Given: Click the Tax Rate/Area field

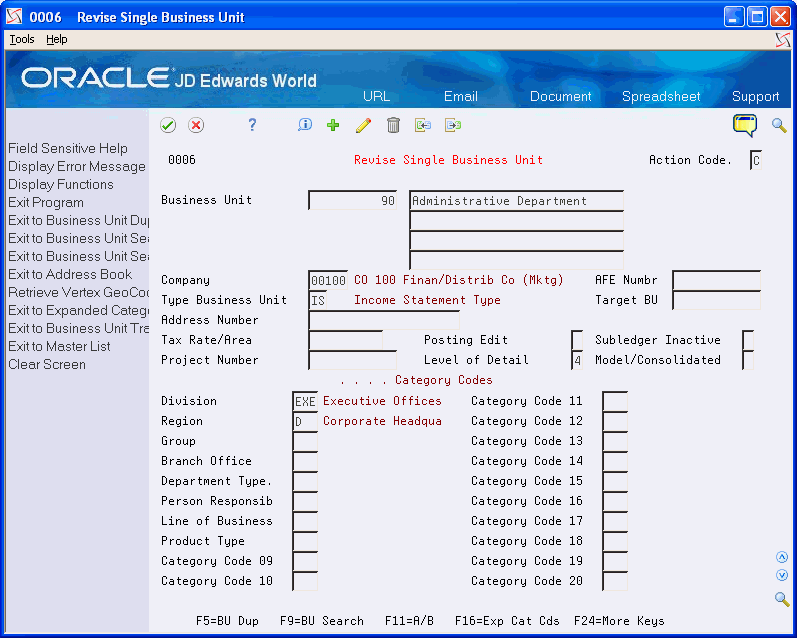Looking at the screenshot, I should coord(346,340).
